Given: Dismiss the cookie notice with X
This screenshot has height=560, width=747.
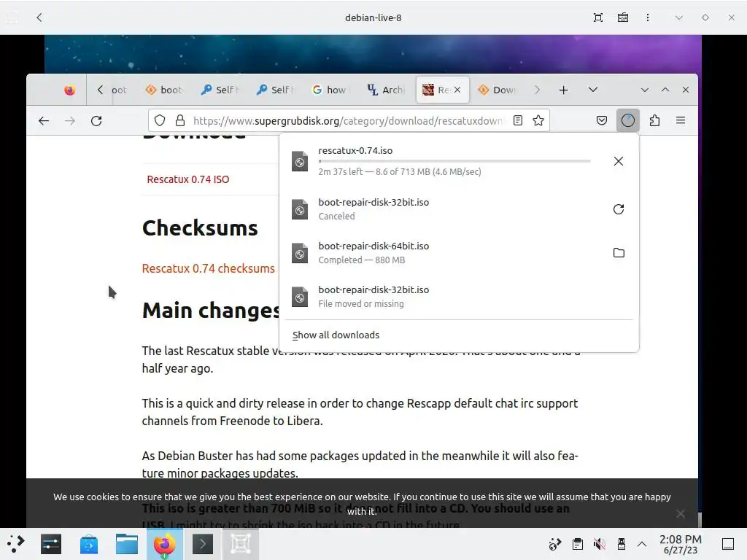Looking at the screenshot, I should tap(681, 514).
